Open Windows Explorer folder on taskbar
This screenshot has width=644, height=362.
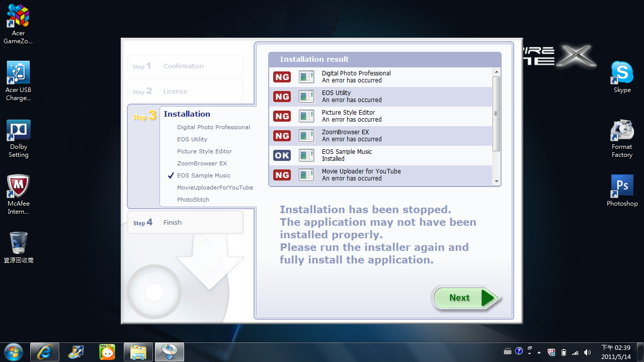pyautogui.click(x=138, y=352)
